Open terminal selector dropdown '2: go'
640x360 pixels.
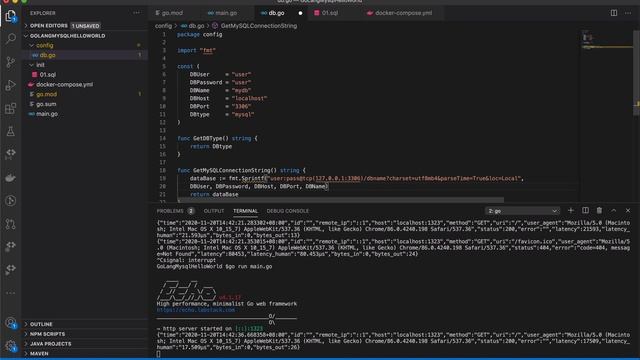click(x=522, y=211)
